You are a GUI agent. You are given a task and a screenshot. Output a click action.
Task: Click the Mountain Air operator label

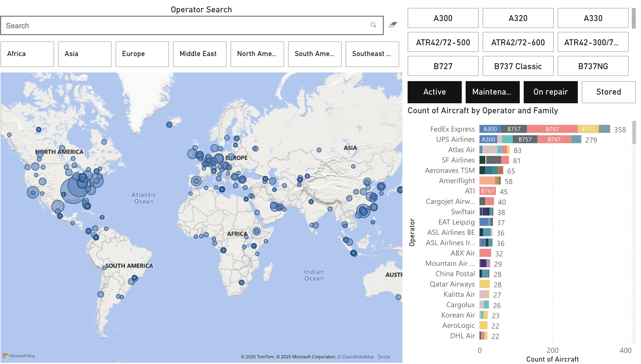tap(450, 263)
